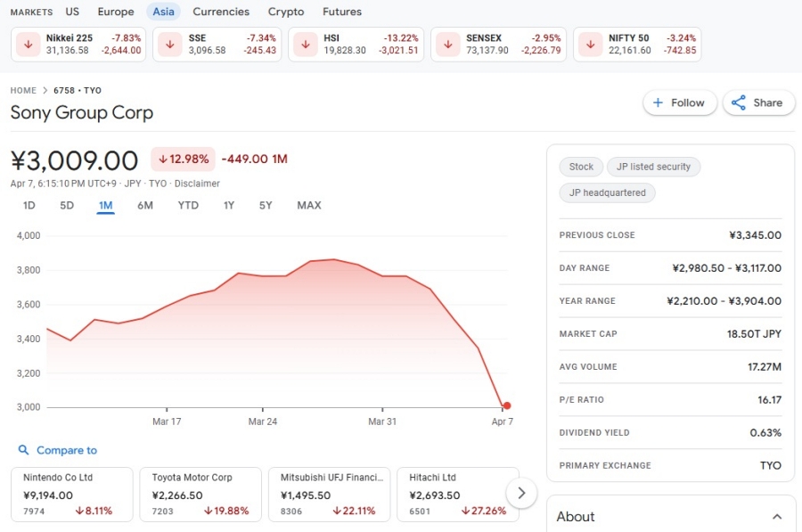The image size is (802, 532).
Task: Go to HOME breadcrumb
Action: pyautogui.click(x=23, y=91)
